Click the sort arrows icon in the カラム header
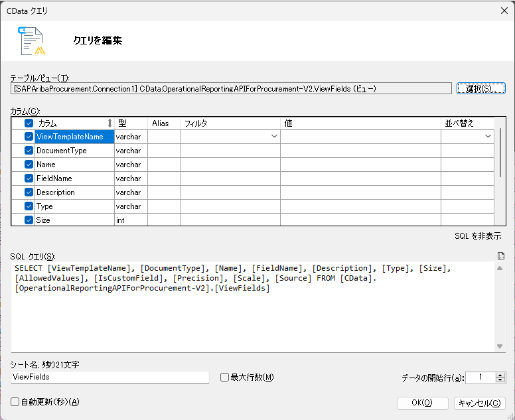Screen dimensions: 515x420 tap(110, 123)
